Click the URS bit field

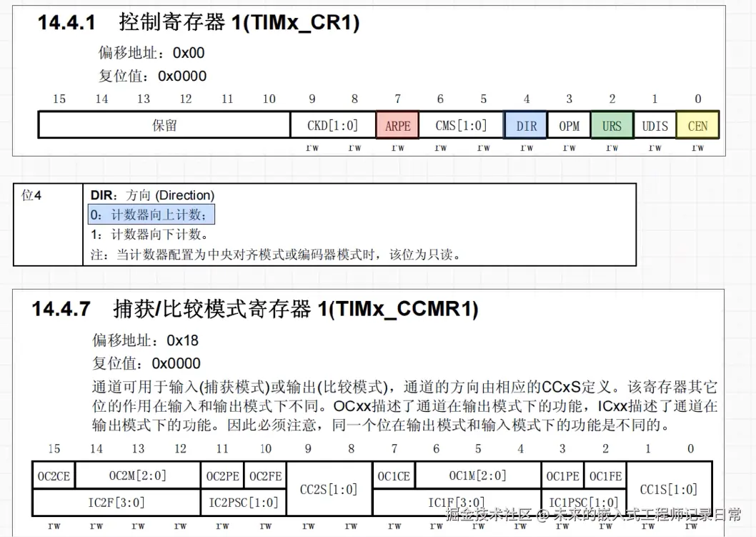612,125
